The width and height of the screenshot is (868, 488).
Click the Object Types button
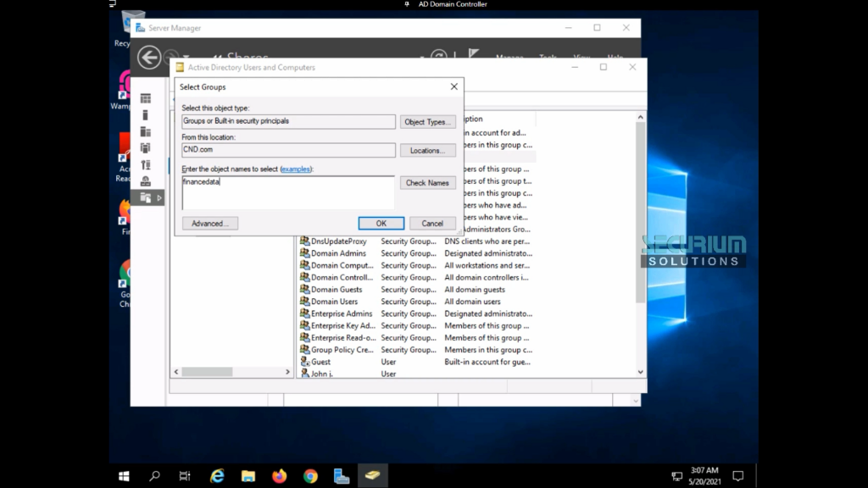tap(427, 122)
